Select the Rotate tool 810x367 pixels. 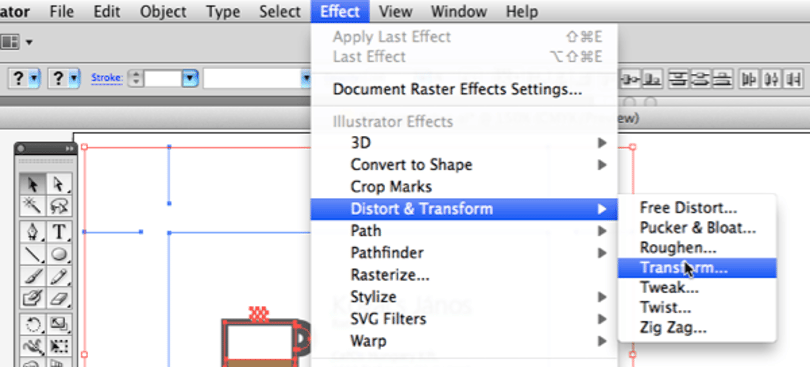click(x=34, y=324)
